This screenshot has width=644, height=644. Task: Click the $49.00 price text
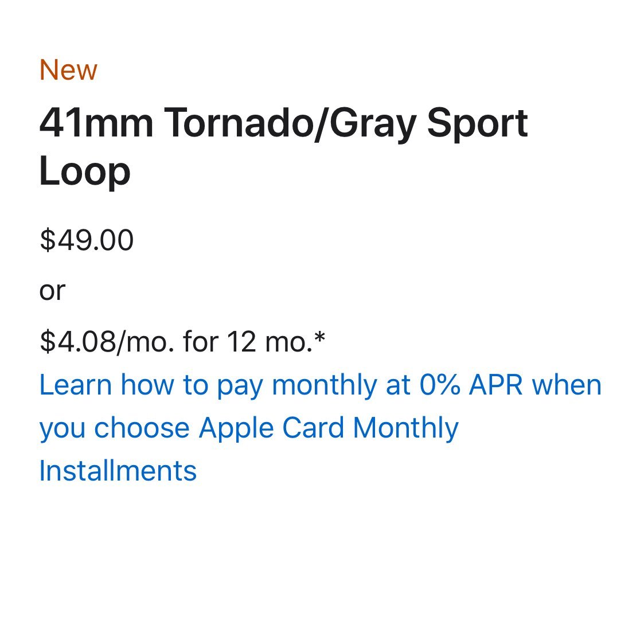tap(87, 240)
